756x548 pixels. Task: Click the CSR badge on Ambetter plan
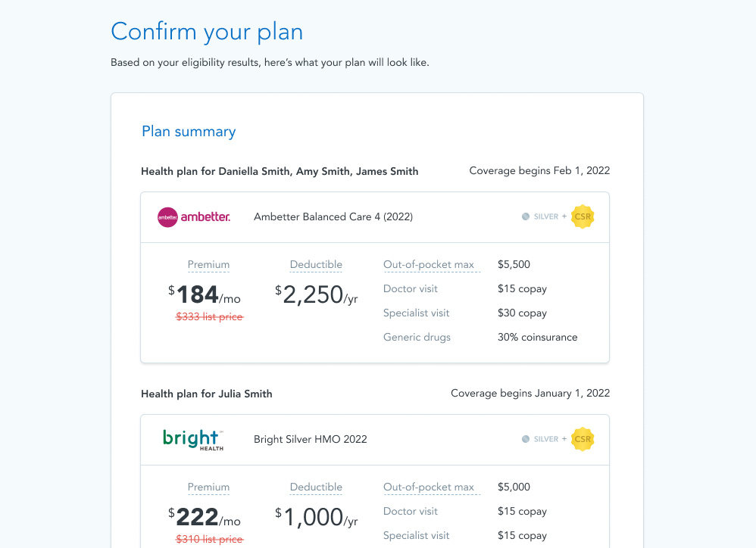tap(583, 216)
